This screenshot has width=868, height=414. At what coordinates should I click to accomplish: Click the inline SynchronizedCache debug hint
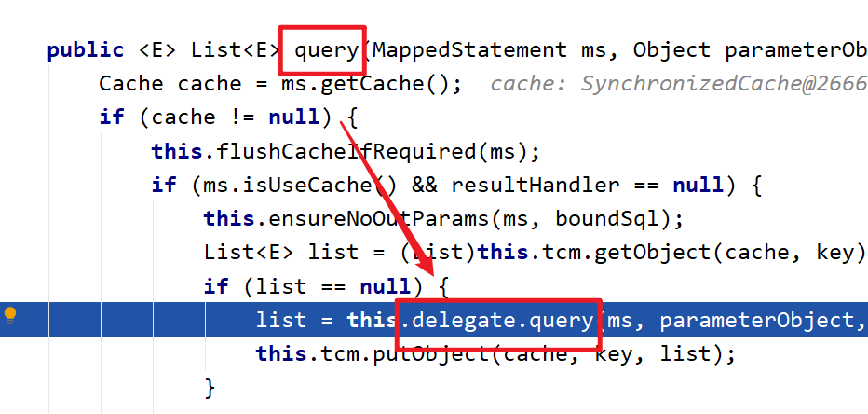679,84
